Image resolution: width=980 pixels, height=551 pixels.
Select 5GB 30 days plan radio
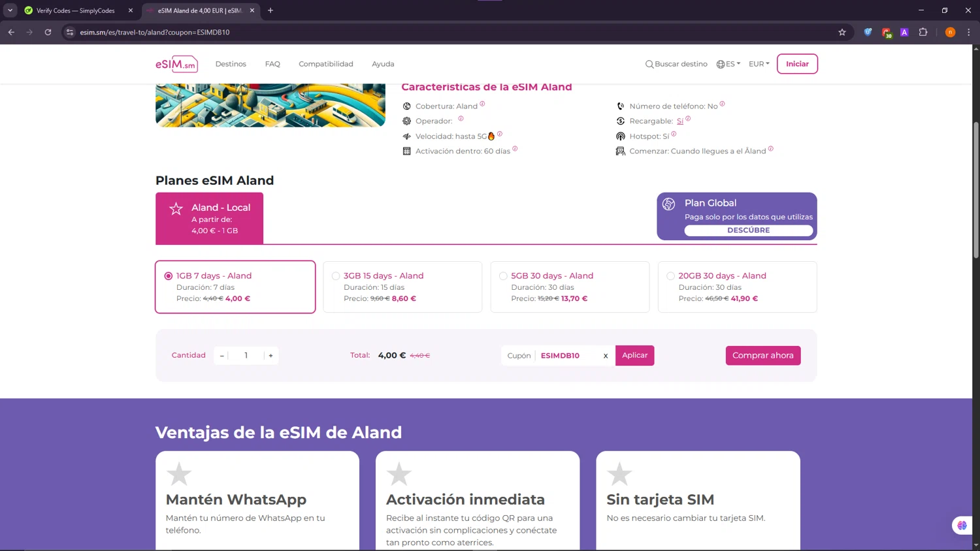pos(503,276)
